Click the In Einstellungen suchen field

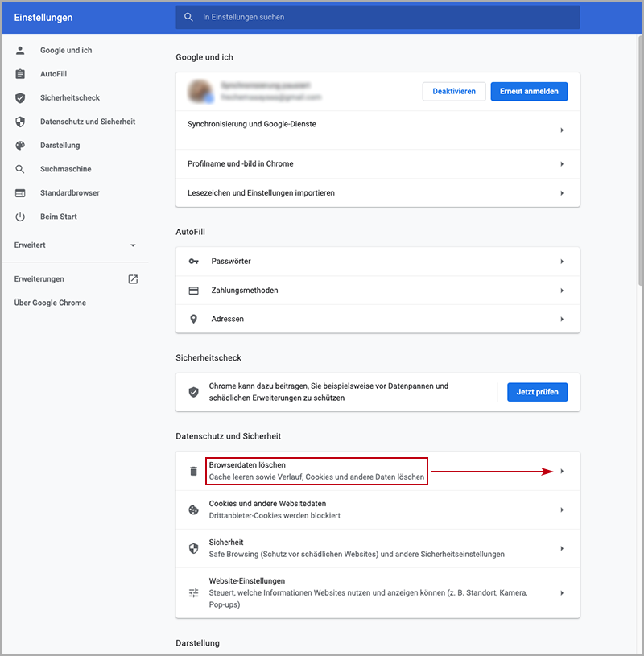coord(378,17)
